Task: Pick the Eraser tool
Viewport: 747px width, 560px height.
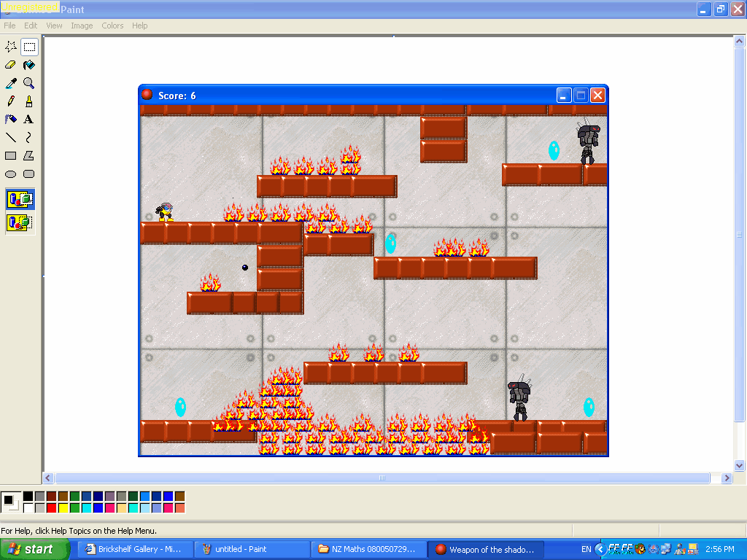Action: tap(10, 65)
